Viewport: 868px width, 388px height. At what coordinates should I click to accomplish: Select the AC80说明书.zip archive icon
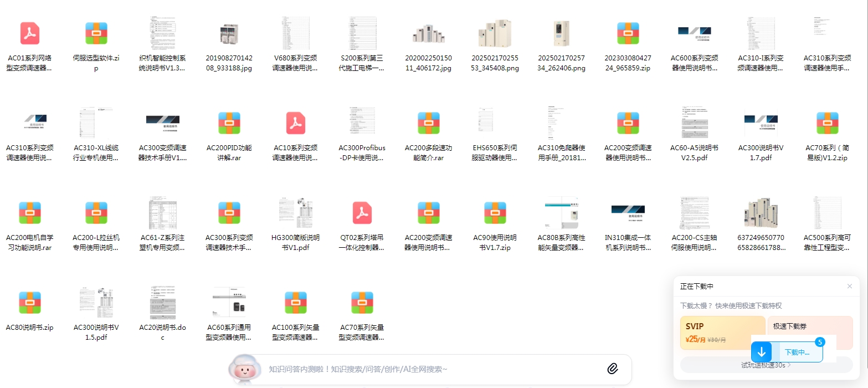click(x=30, y=303)
